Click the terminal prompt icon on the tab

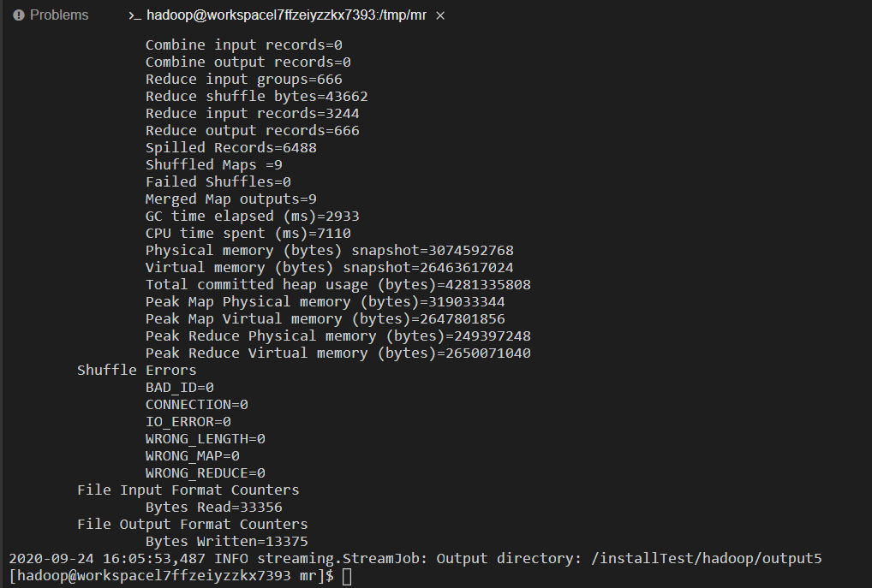134,15
